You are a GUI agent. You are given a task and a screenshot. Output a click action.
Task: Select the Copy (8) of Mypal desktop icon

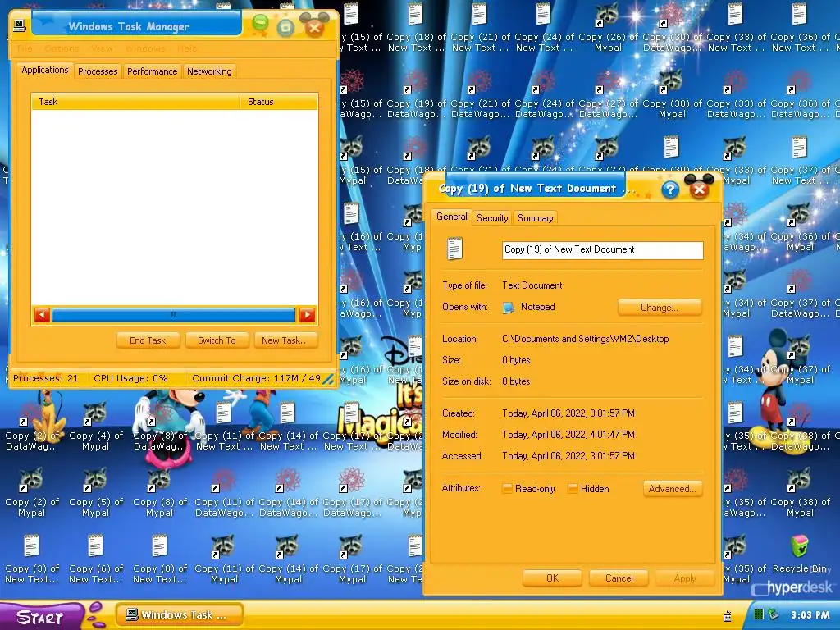pos(159,480)
